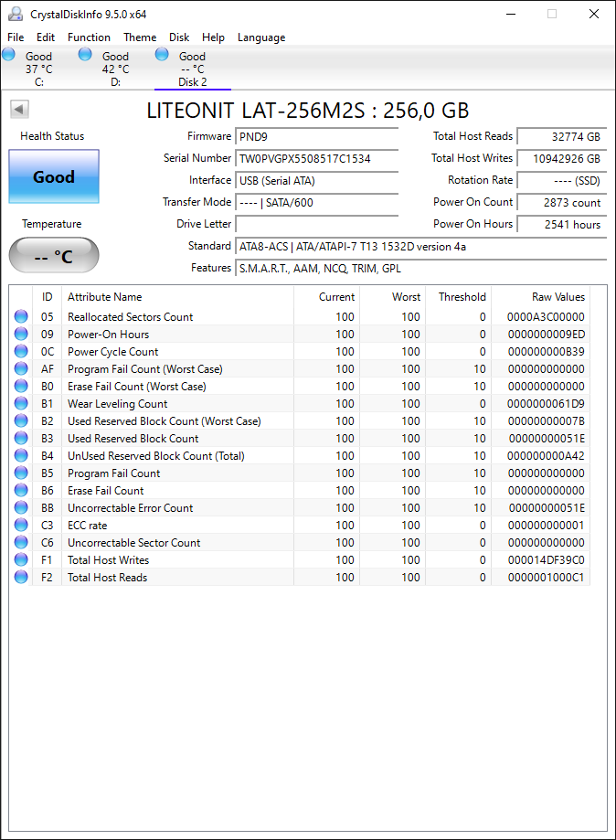Screen dimensions: 616x840
Task: Click the previous disk arrow icon
Action: point(19,110)
